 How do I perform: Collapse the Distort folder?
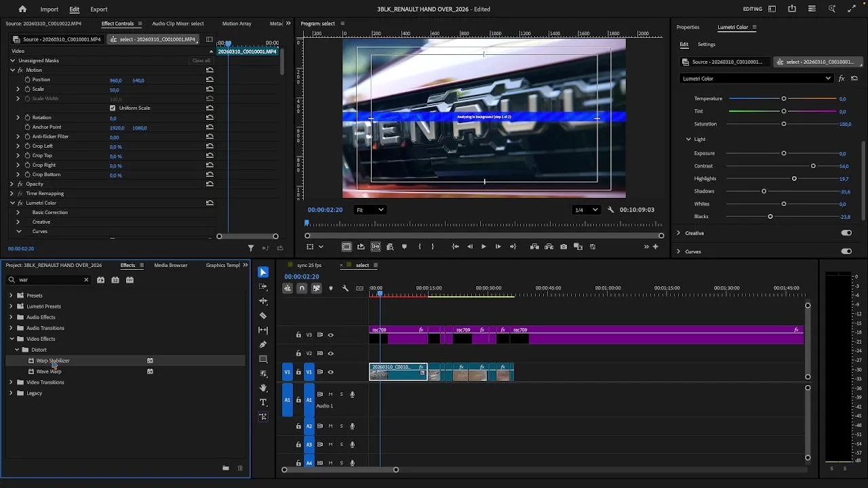17,350
